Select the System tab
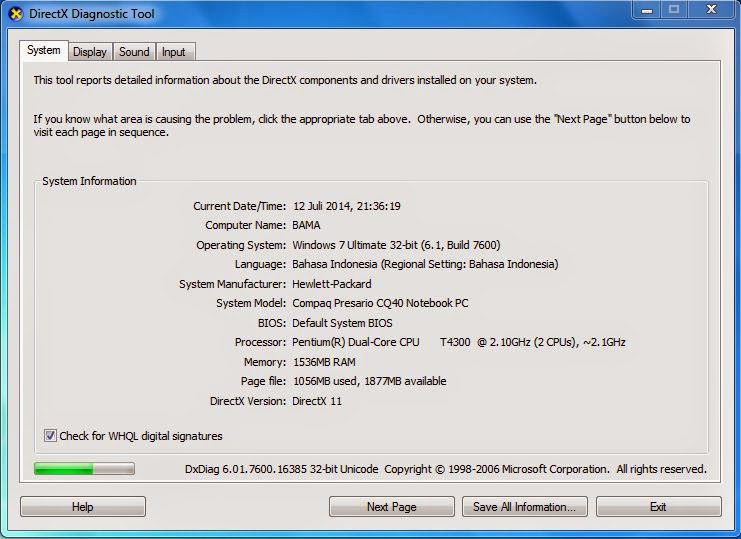The height and width of the screenshot is (539, 741). click(43, 50)
